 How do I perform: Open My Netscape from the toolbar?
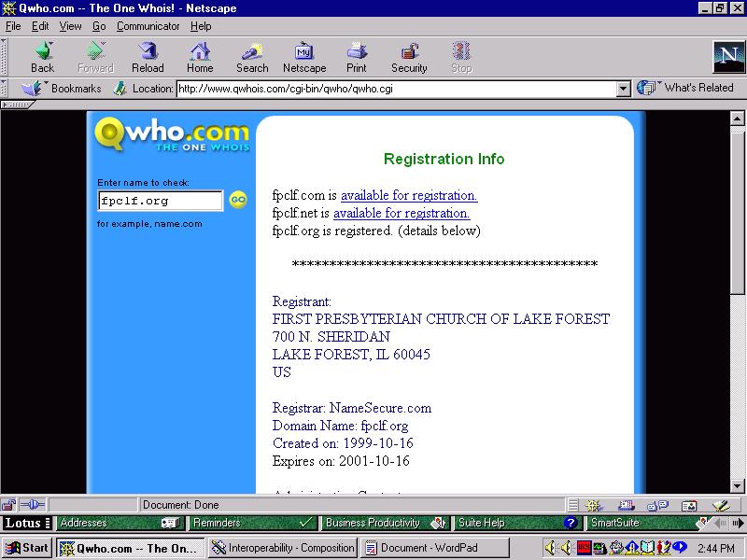point(304,57)
